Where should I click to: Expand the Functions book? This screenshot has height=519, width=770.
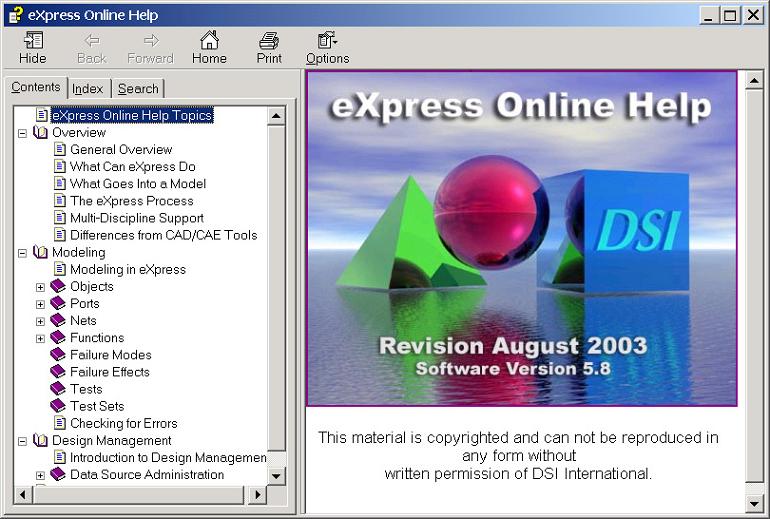(40, 339)
